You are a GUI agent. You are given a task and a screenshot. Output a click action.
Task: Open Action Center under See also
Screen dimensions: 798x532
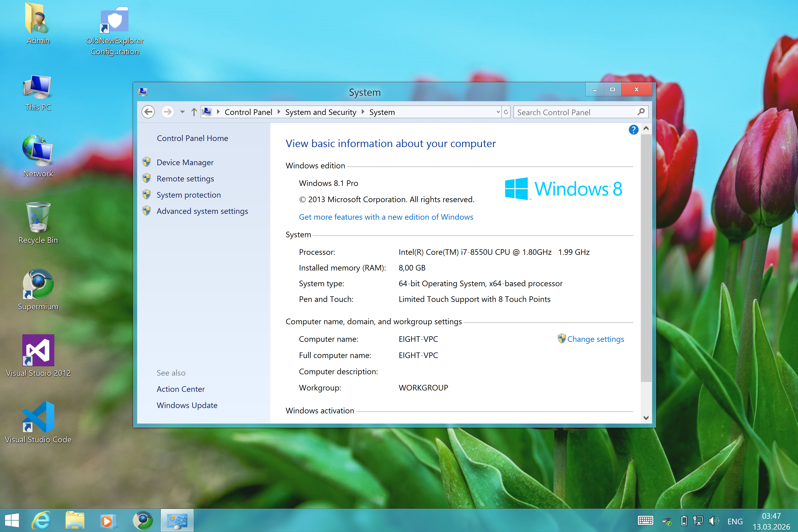click(x=181, y=389)
